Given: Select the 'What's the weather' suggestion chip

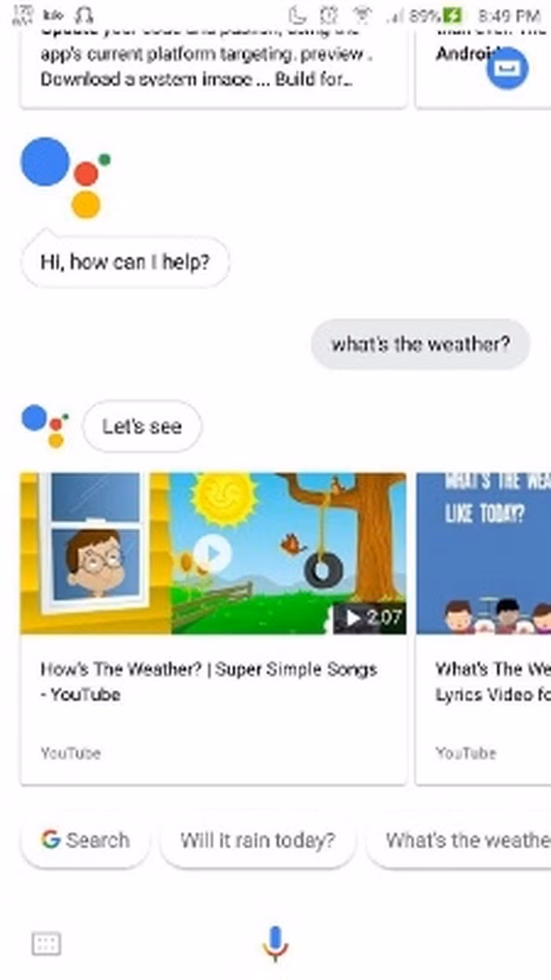Looking at the screenshot, I should tap(459, 841).
